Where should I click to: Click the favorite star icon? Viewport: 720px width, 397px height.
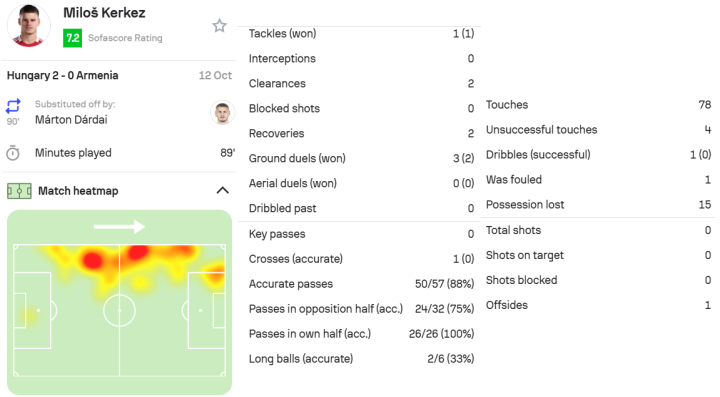pos(219,26)
